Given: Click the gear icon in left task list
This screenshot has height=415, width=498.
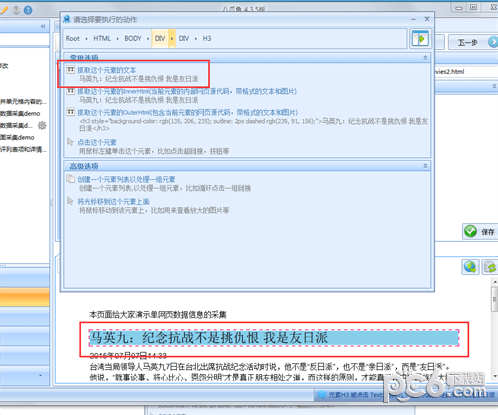Looking at the screenshot, I should [42, 125].
